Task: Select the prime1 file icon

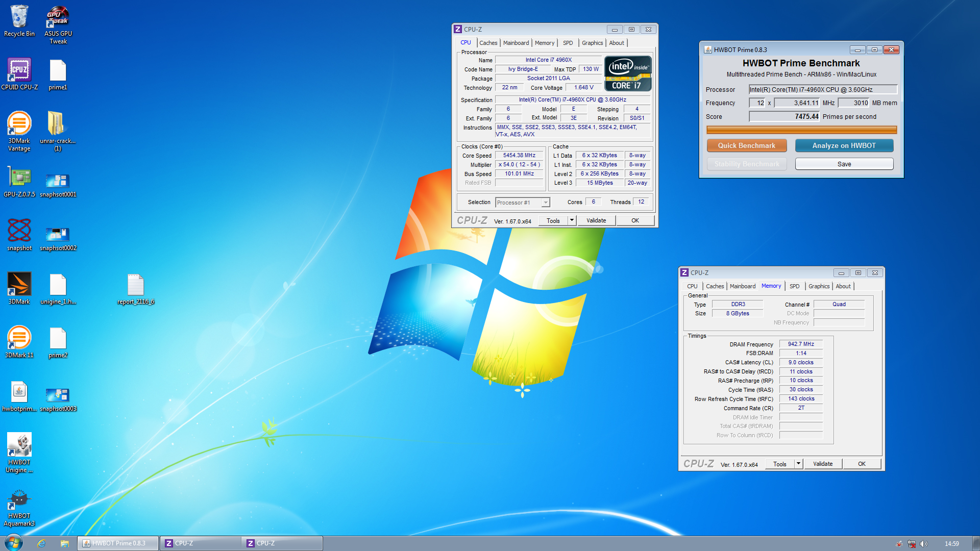Action: pyautogui.click(x=58, y=74)
